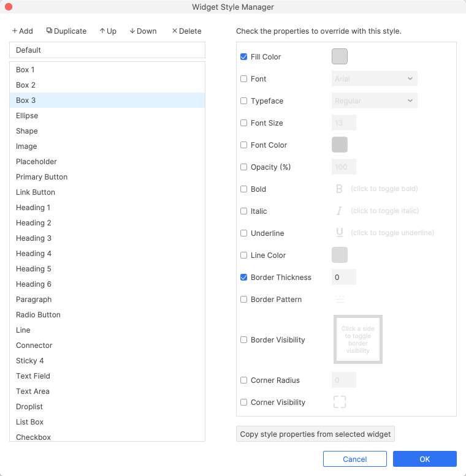Confirm changes with OK button

click(x=425, y=459)
